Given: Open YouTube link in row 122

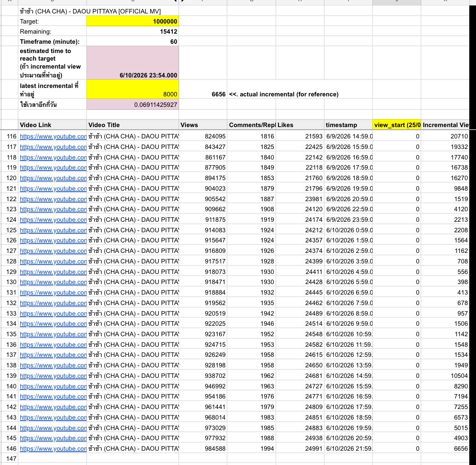Looking at the screenshot, I should [53, 199].
